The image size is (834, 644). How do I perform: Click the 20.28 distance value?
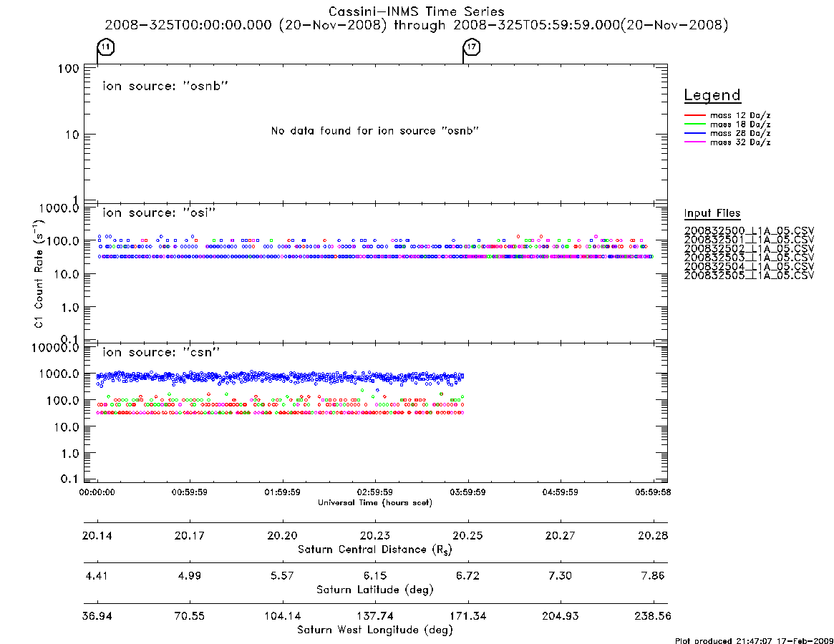point(653,535)
